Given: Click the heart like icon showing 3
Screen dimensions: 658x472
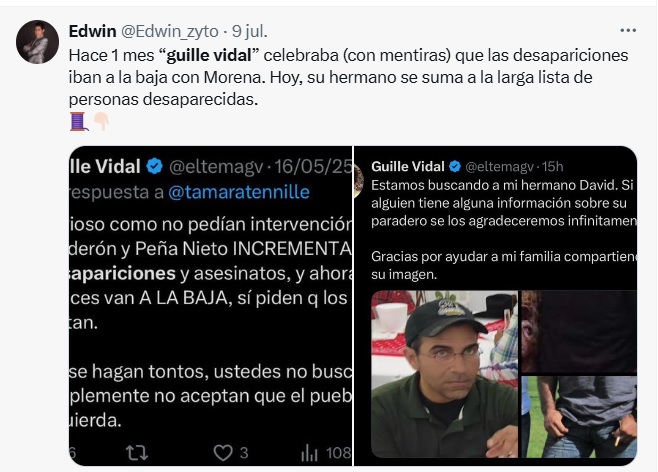Looking at the screenshot, I should pos(223,453).
